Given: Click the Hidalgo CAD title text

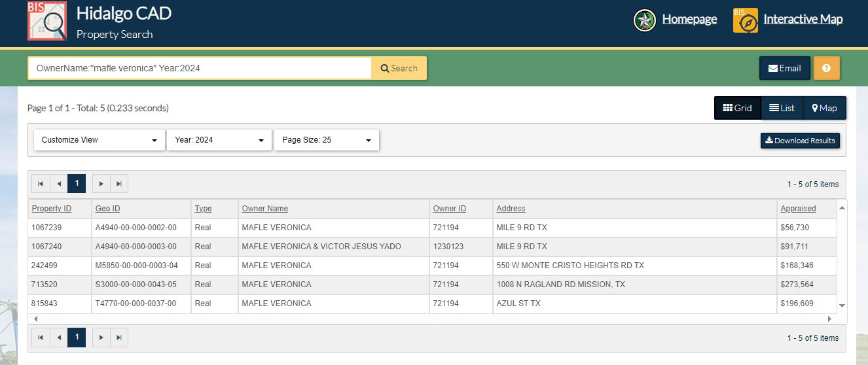Looking at the screenshot, I should (x=124, y=12).
